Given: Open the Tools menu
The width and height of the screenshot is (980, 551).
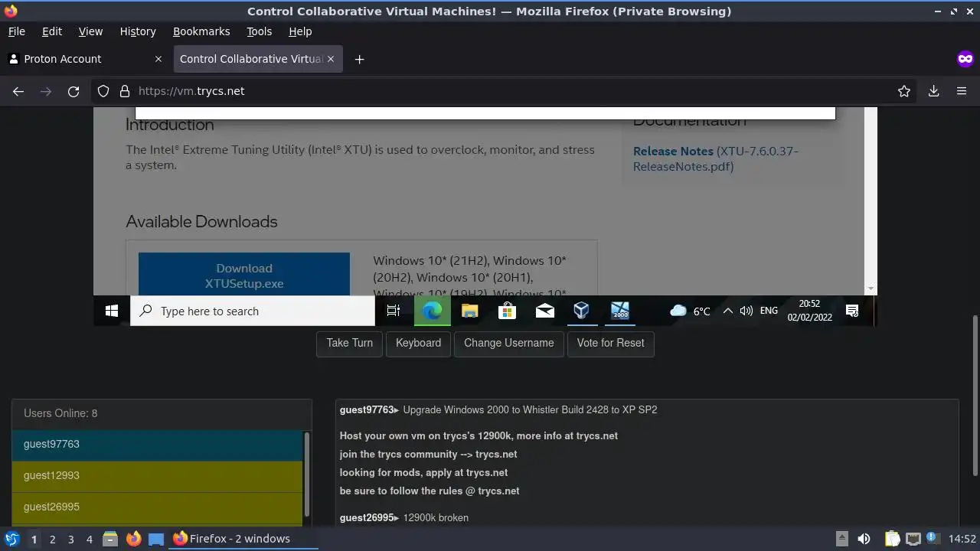Looking at the screenshot, I should click(x=259, y=31).
